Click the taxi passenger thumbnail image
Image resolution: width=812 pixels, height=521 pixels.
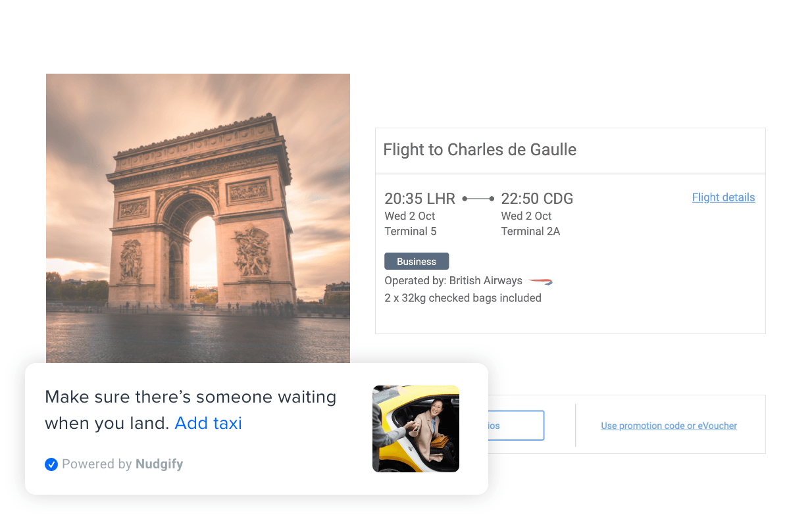point(416,429)
